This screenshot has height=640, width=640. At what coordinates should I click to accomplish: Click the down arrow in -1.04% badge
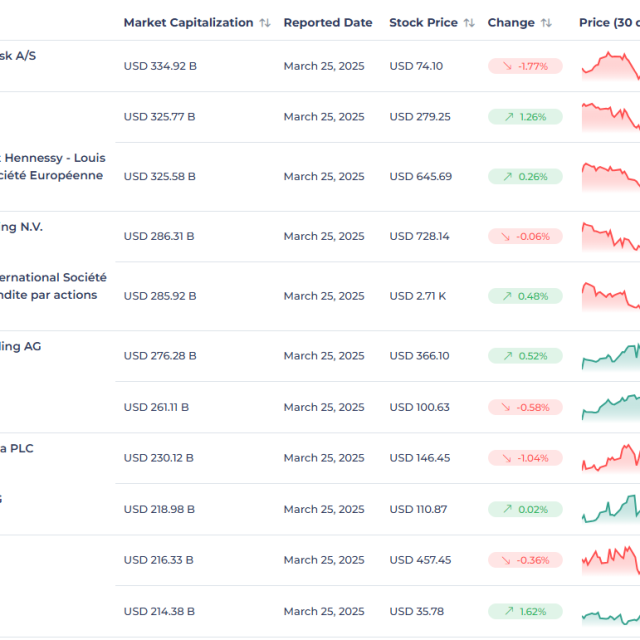[507, 458]
